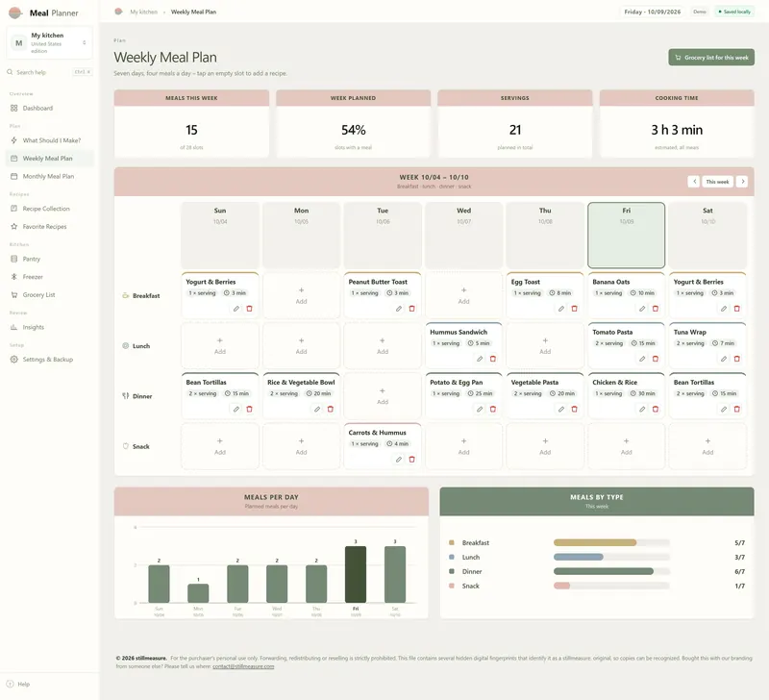The height and width of the screenshot is (700, 769).
Task: Click the My kitchen breadcrumb
Action: pos(143,12)
